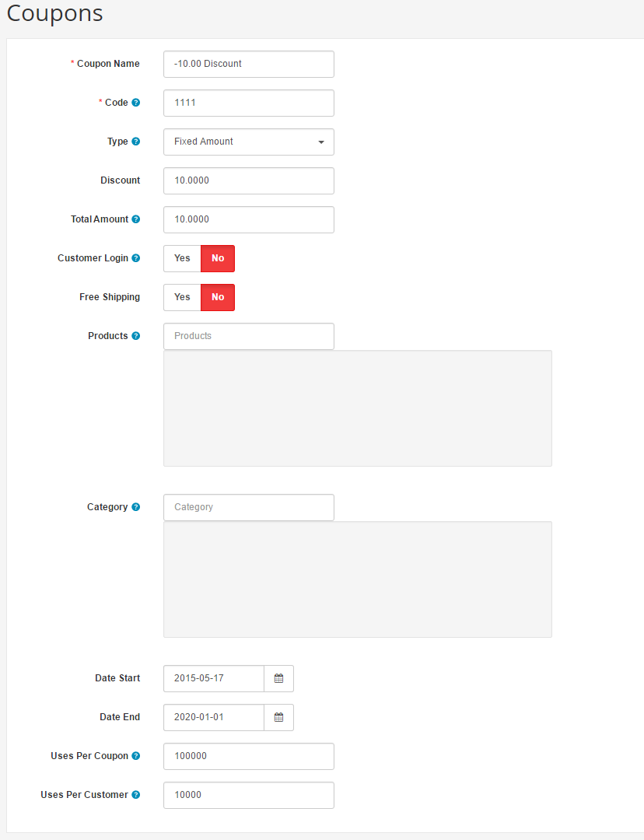Click the help icon beside Type label
The width and height of the screenshot is (644, 840).
136,142
